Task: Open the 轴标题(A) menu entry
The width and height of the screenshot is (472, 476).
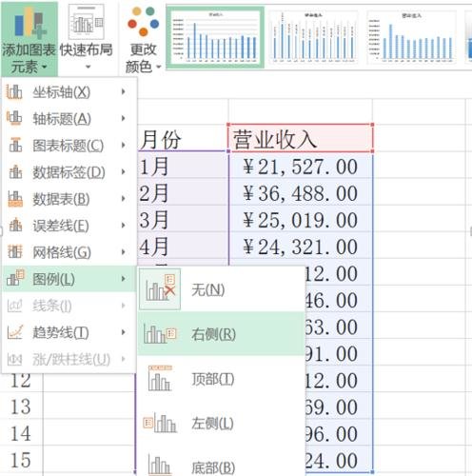Action: (x=69, y=119)
